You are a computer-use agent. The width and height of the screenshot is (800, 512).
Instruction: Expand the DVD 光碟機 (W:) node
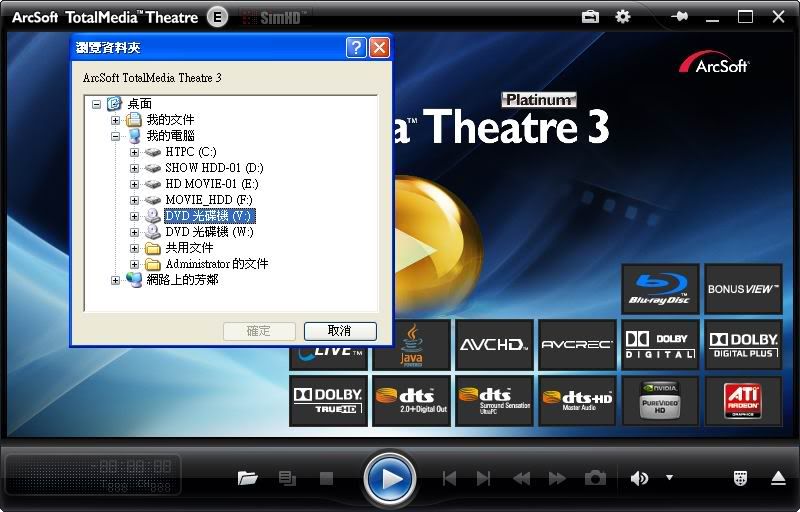coord(134,232)
